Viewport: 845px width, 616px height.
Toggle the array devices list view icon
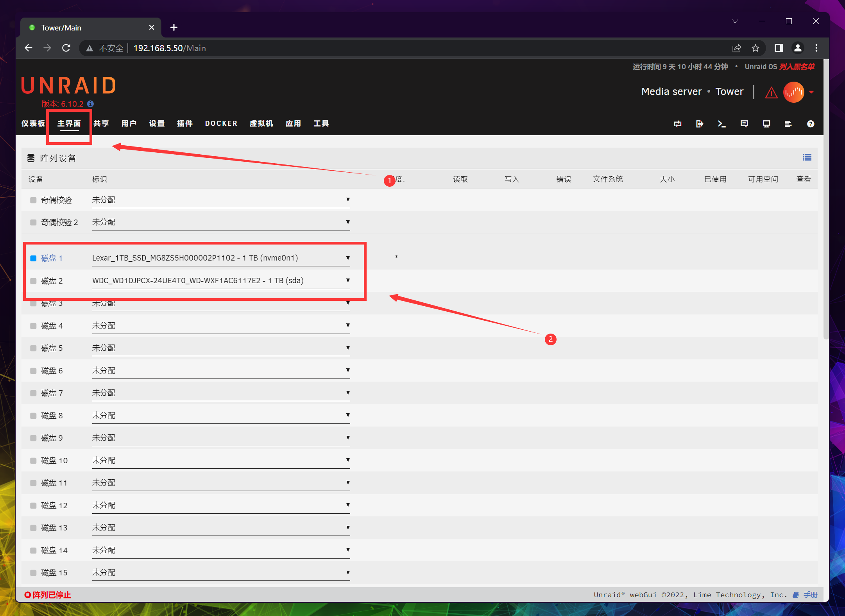(807, 157)
